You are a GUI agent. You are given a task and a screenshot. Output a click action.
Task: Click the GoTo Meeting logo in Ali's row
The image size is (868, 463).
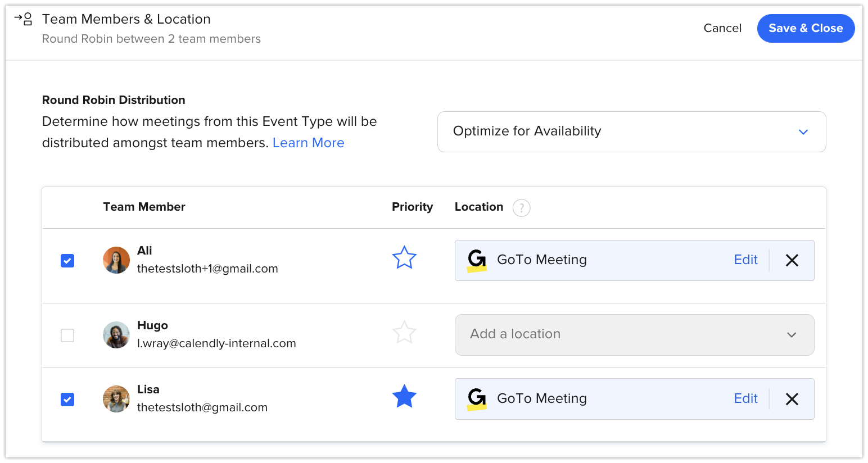pyautogui.click(x=477, y=260)
